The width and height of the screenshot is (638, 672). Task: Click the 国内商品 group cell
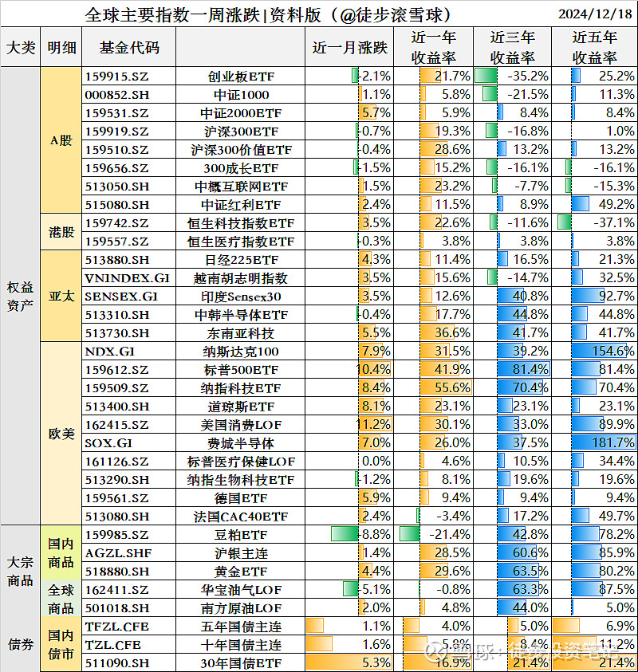[x=61, y=553]
